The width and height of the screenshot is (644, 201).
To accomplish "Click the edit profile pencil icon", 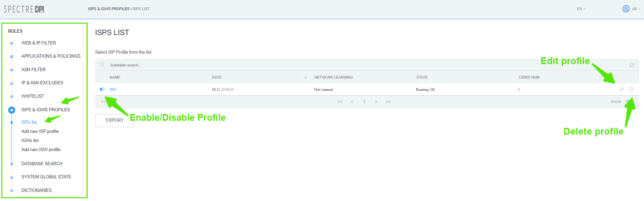I will [x=622, y=89].
